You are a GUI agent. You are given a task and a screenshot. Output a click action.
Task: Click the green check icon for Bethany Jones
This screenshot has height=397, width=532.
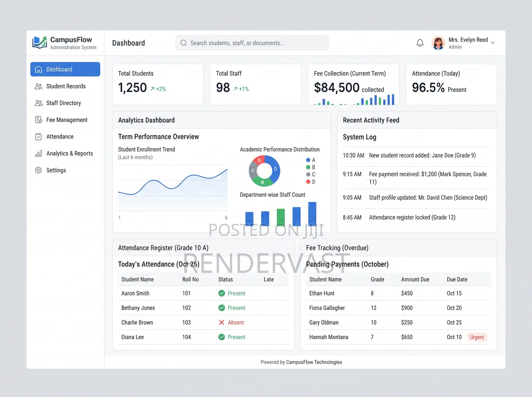222,308
